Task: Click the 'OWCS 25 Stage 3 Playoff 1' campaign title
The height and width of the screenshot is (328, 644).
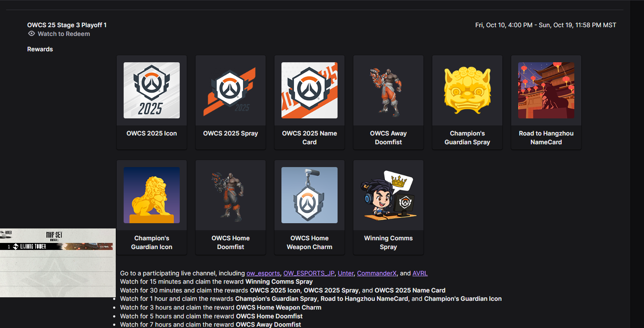Action: point(67,25)
